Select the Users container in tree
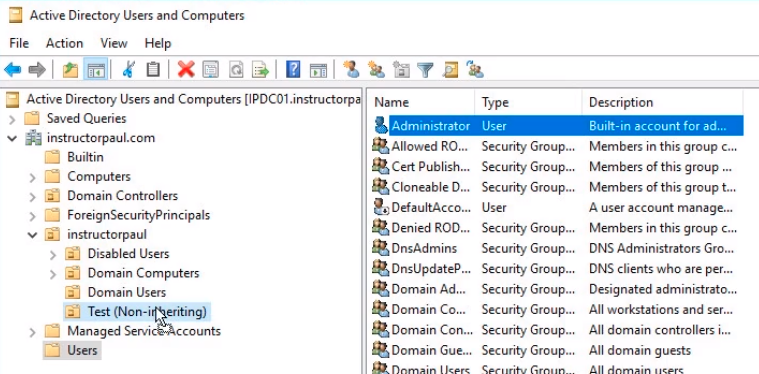 pyautogui.click(x=82, y=350)
